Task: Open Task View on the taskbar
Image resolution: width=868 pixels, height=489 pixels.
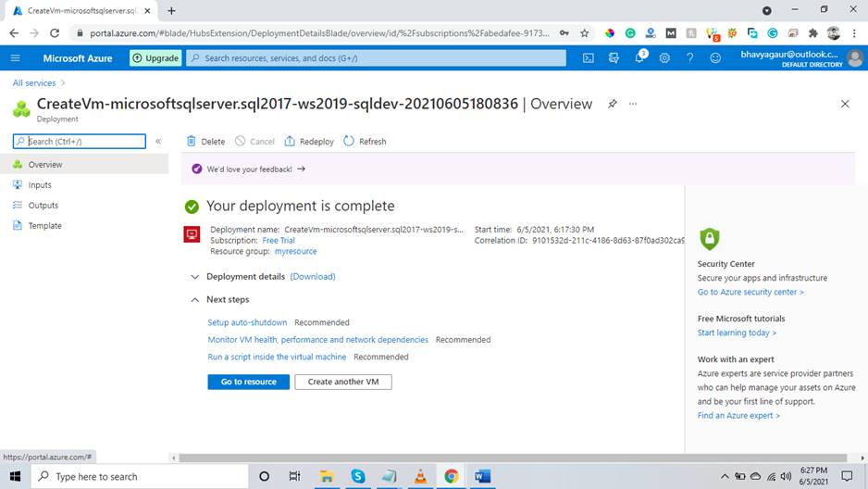Action: tap(294, 476)
